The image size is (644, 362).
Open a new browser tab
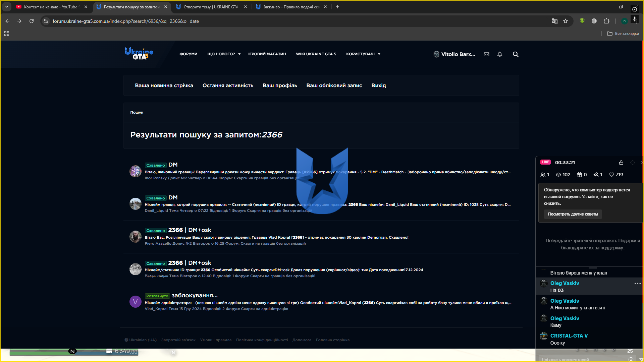(337, 7)
